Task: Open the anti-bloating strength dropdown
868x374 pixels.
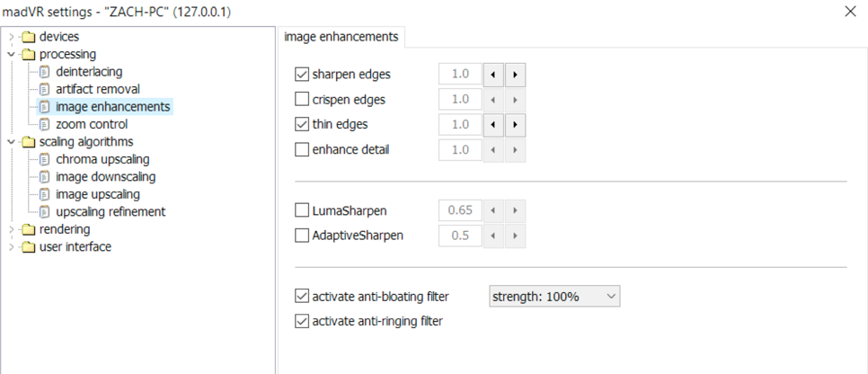Action: coord(554,296)
